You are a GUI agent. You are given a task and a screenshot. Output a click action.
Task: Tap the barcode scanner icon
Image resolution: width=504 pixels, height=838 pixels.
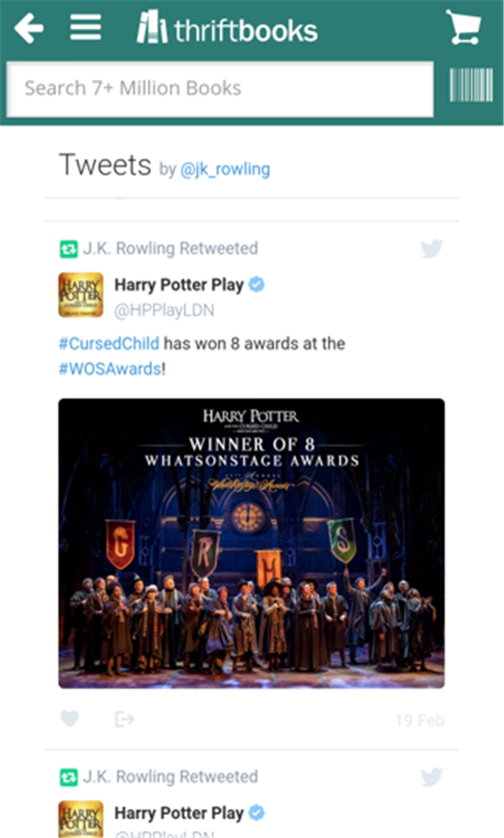coord(471,85)
